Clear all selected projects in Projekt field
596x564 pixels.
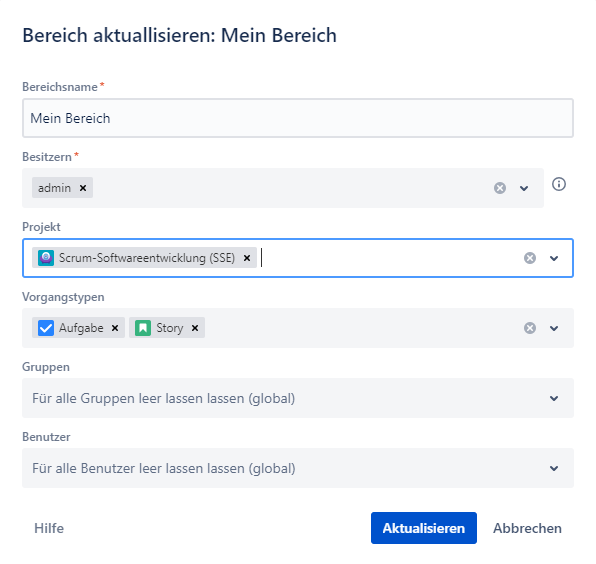click(x=530, y=258)
